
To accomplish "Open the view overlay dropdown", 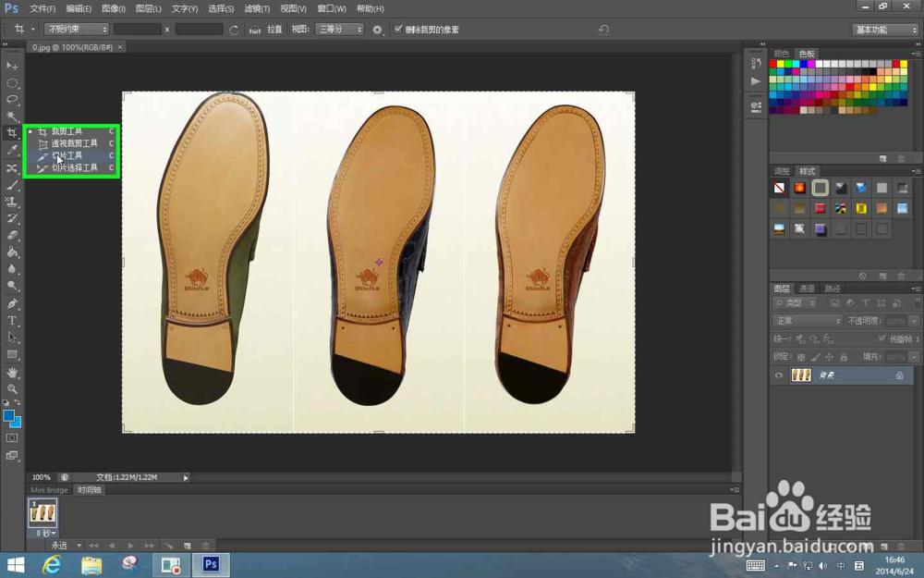I will tap(339, 29).
